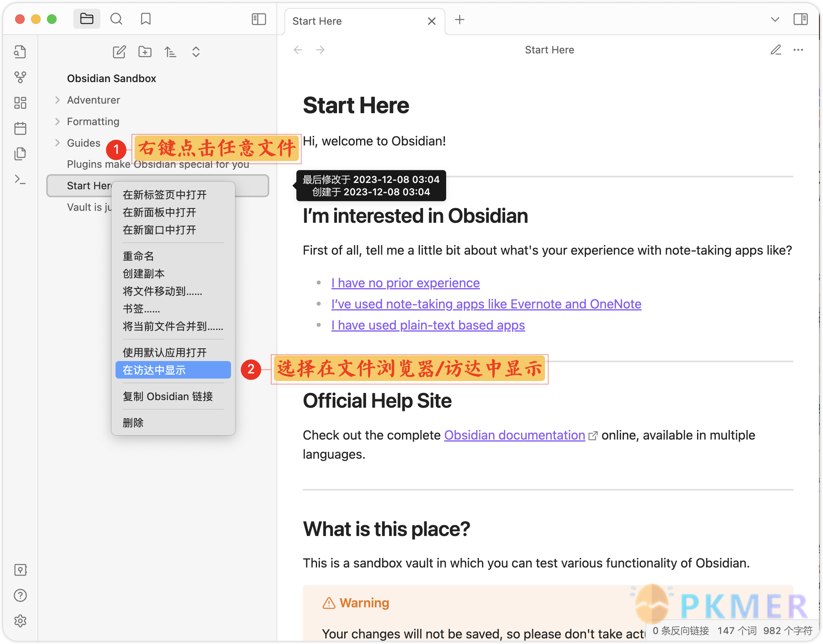823x644 pixels.
Task: Choose 使用默认应用打开 in context menu
Action: pyautogui.click(x=173, y=353)
